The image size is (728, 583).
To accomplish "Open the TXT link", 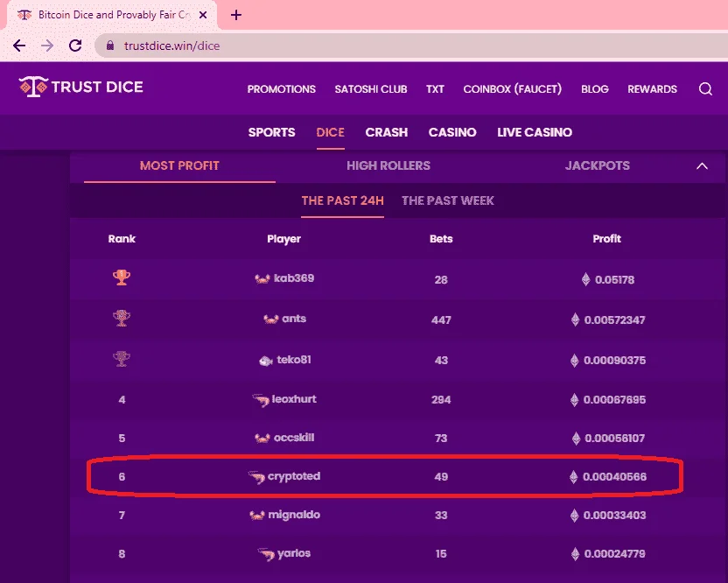I will [x=435, y=89].
